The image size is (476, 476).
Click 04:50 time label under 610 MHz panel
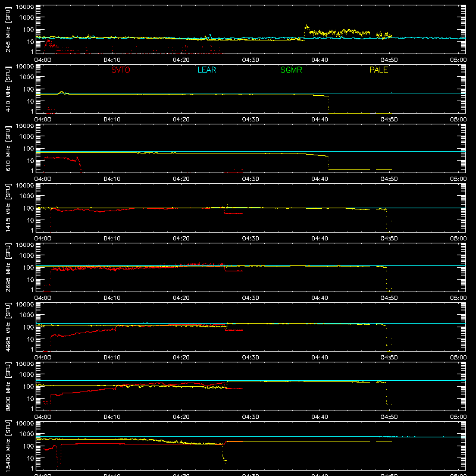[x=389, y=179]
